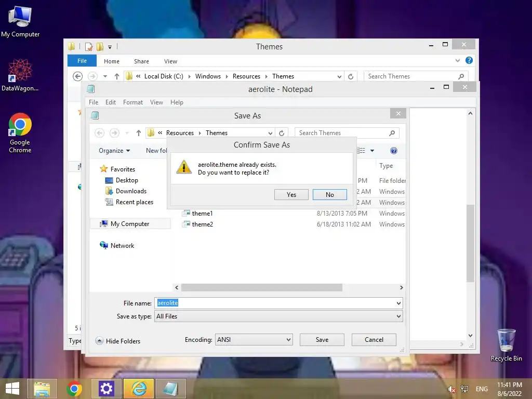Open Notepad View menu
Viewport: 532px width, 399px height.
(x=156, y=102)
